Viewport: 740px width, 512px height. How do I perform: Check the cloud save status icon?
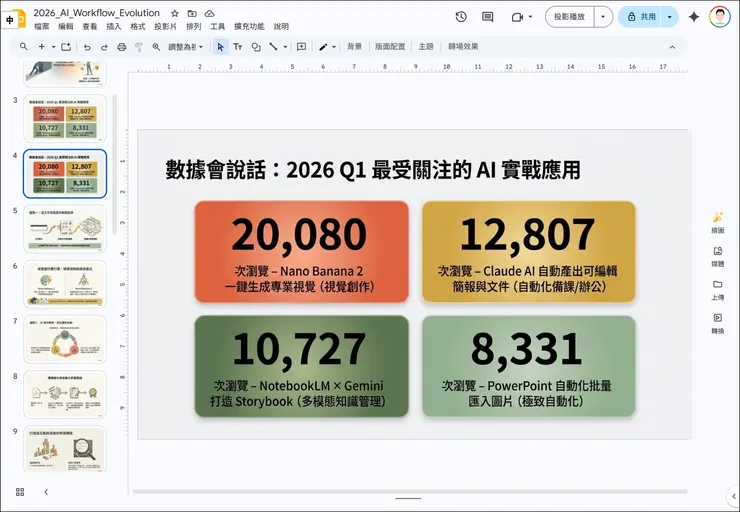click(x=210, y=13)
